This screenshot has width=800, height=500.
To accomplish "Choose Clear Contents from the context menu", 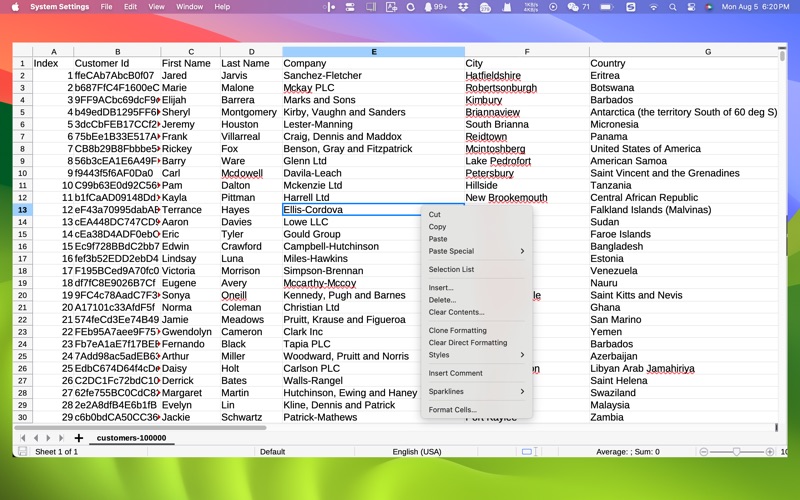I will (456, 312).
